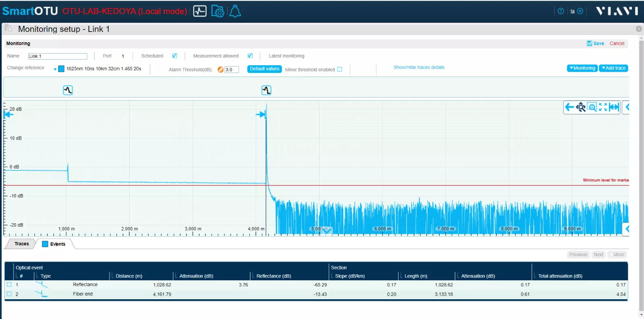Select checkbox for event row 1 Reflectance
Viewport: 644px width, 319px height.
tap(9, 285)
